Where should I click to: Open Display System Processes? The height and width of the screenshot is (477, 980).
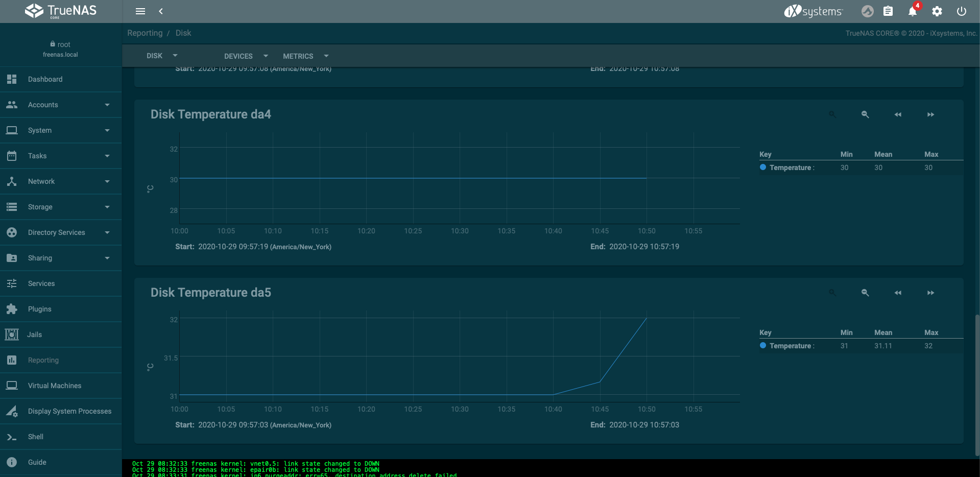[x=61, y=411]
